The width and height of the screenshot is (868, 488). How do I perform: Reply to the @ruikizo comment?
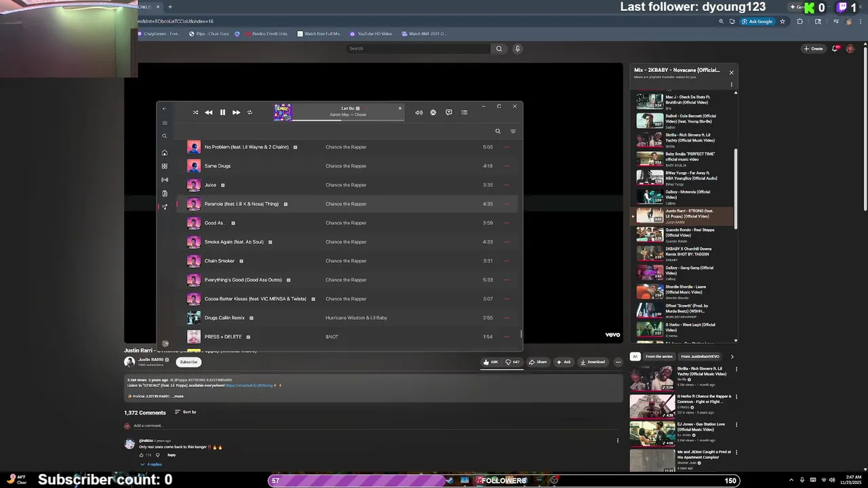coord(172,455)
